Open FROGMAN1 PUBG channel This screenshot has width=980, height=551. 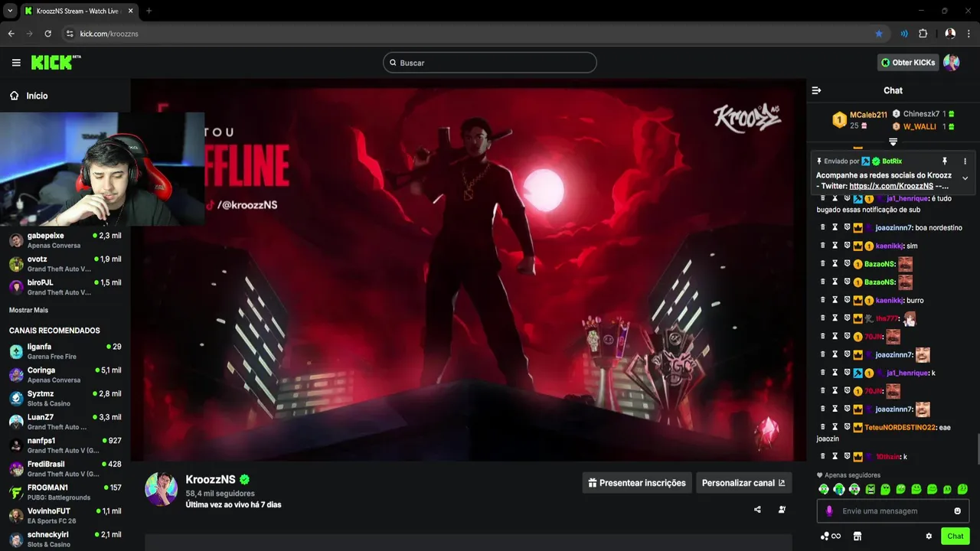coord(65,492)
